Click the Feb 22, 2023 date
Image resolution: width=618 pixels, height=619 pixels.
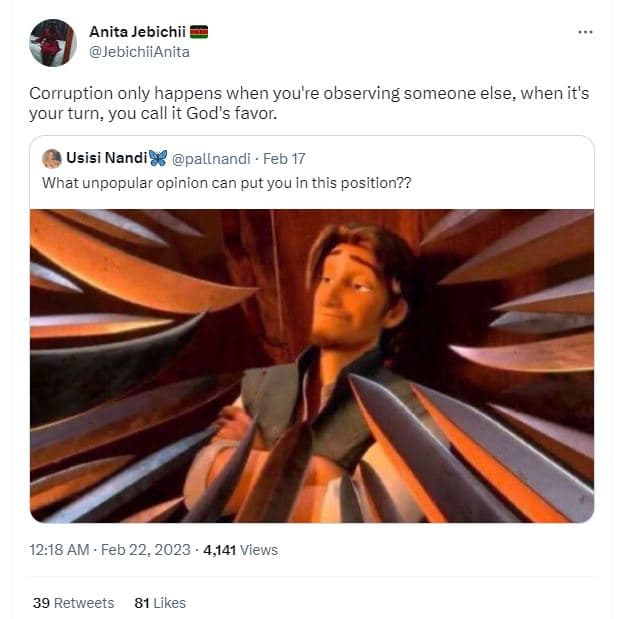click(146, 549)
